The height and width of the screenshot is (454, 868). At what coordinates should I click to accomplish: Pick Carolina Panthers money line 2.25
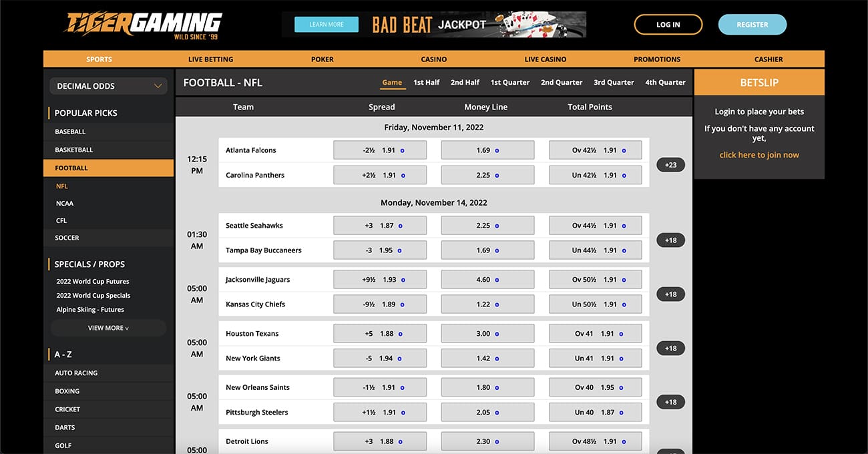pyautogui.click(x=487, y=175)
